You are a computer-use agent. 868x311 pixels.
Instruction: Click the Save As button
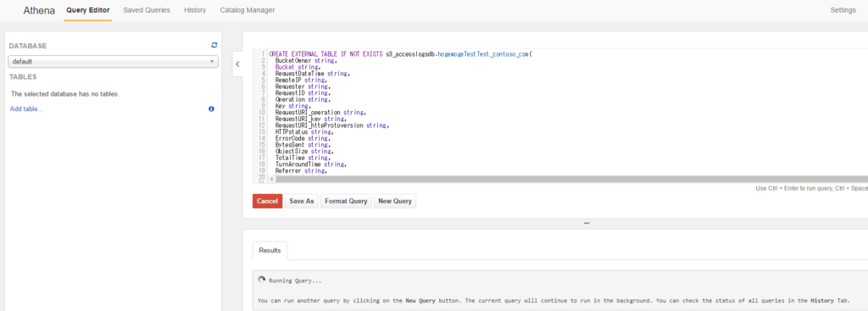(x=302, y=201)
